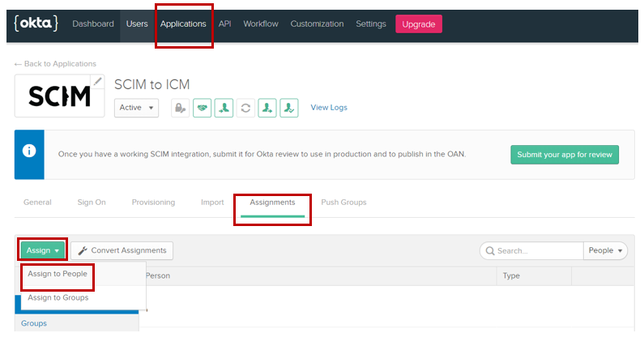Click the edit pencil icon on the SCIM logo
644x350 pixels.
click(97, 81)
